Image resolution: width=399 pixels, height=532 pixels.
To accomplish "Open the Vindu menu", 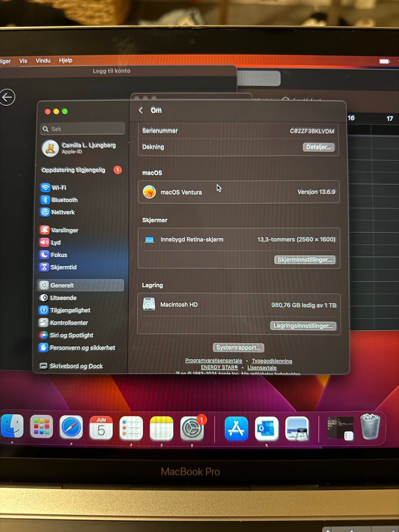I will coord(43,61).
